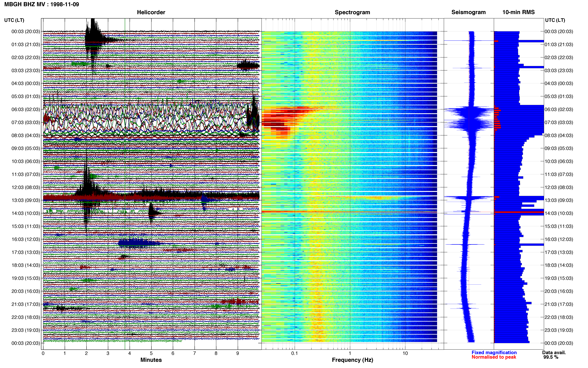The width and height of the screenshot is (588, 368).
Task: Click the minute '0' tick label
Action: [43, 353]
